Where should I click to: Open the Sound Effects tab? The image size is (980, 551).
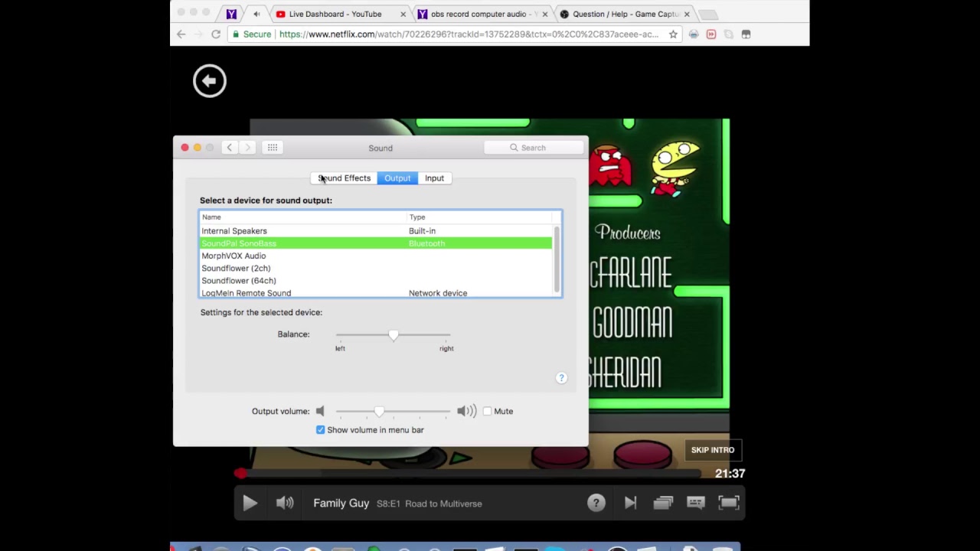tap(344, 178)
